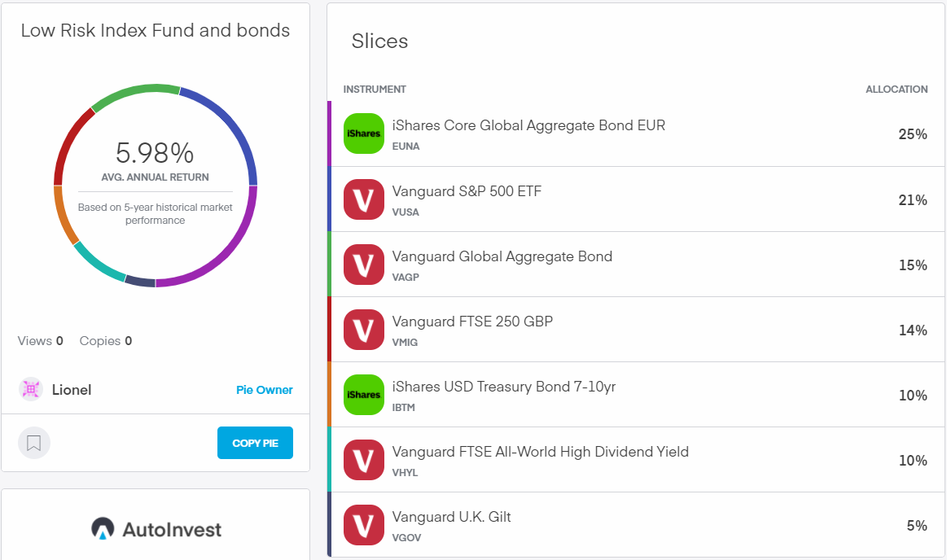Click the Vanguard logo beside VUSA
This screenshot has height=560, width=947.
(x=363, y=199)
